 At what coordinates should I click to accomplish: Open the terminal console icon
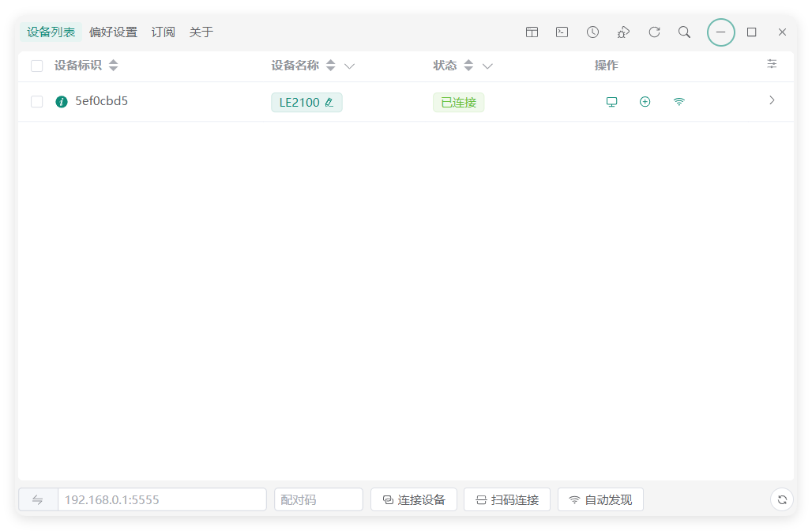click(x=562, y=32)
